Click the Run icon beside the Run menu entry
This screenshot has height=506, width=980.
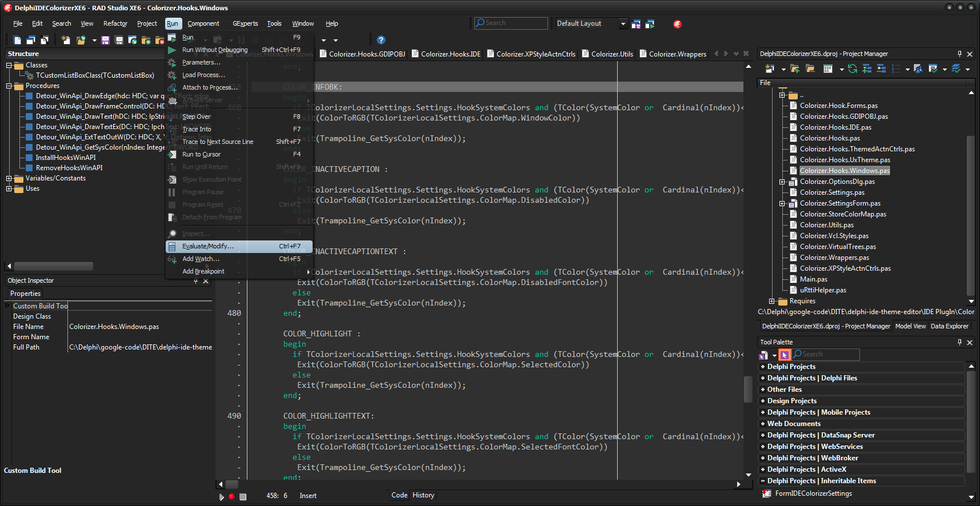coord(172,38)
